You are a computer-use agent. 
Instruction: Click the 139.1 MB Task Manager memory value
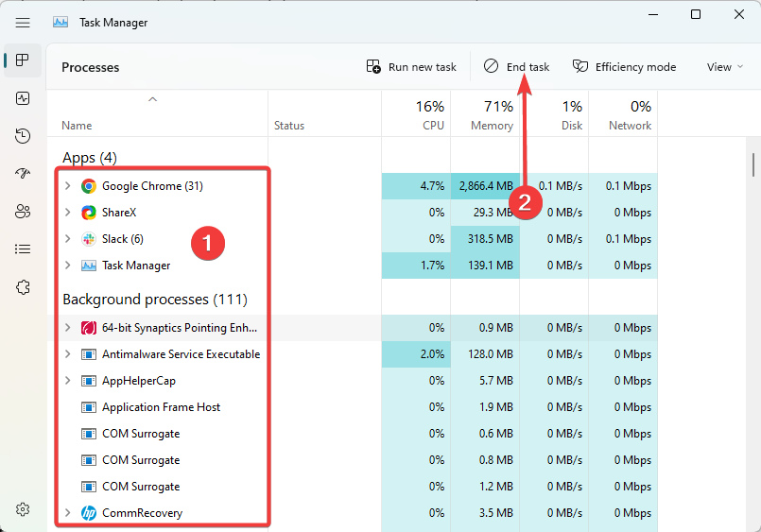point(491,266)
